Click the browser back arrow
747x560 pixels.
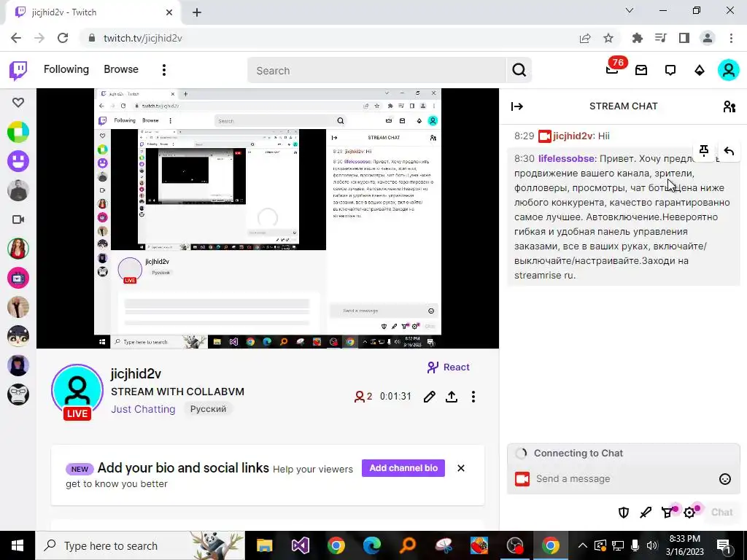click(16, 38)
